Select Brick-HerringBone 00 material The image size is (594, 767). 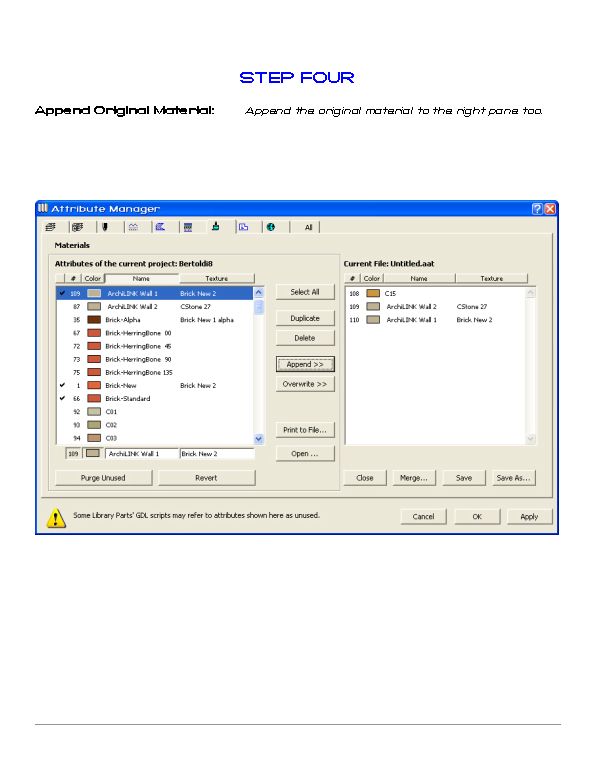[x=155, y=333]
